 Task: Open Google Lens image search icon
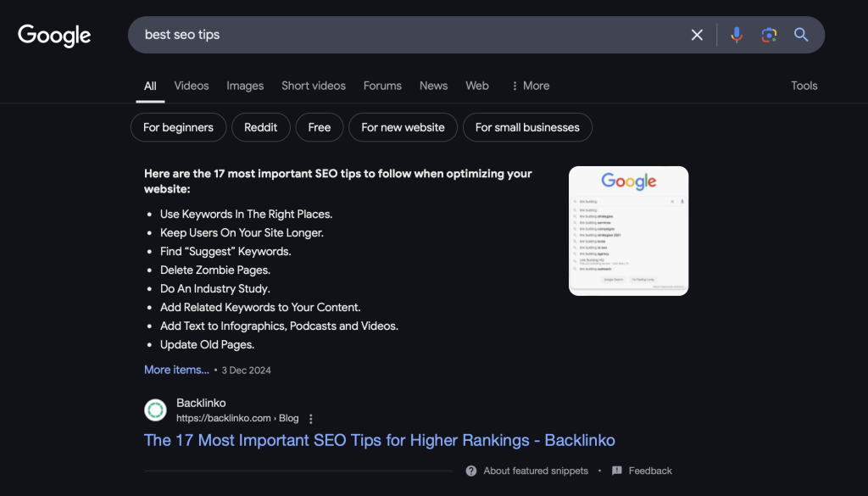click(x=768, y=35)
